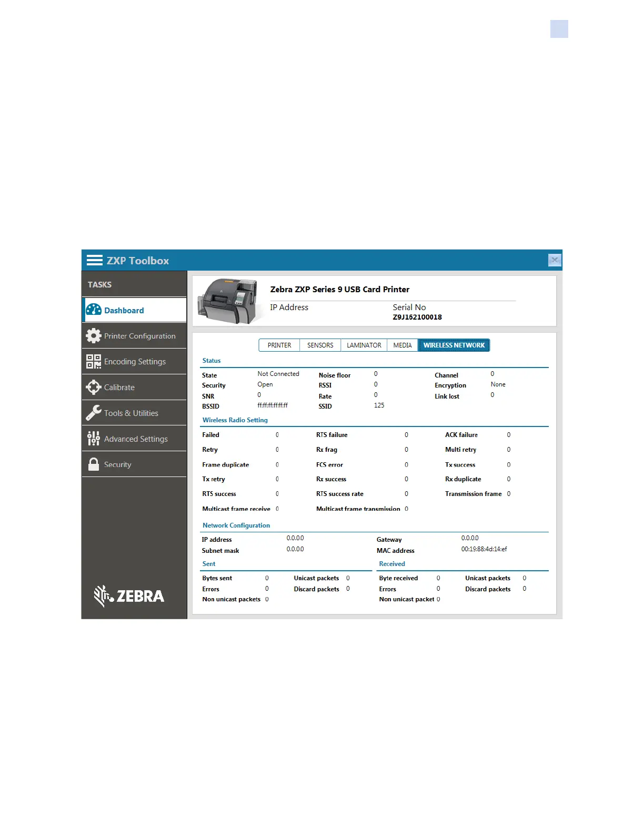The height and width of the screenshot is (834, 644).
Task: Switch to the PRINTER tab
Action: [279, 345]
